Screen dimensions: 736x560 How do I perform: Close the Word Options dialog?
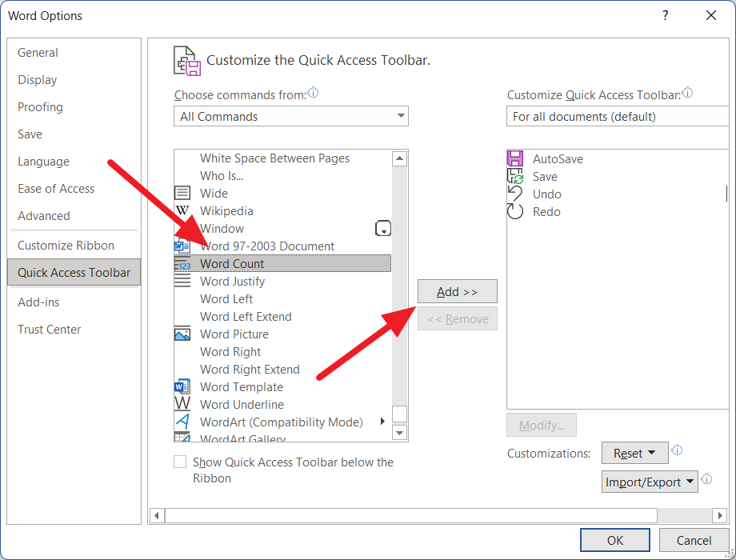point(710,15)
